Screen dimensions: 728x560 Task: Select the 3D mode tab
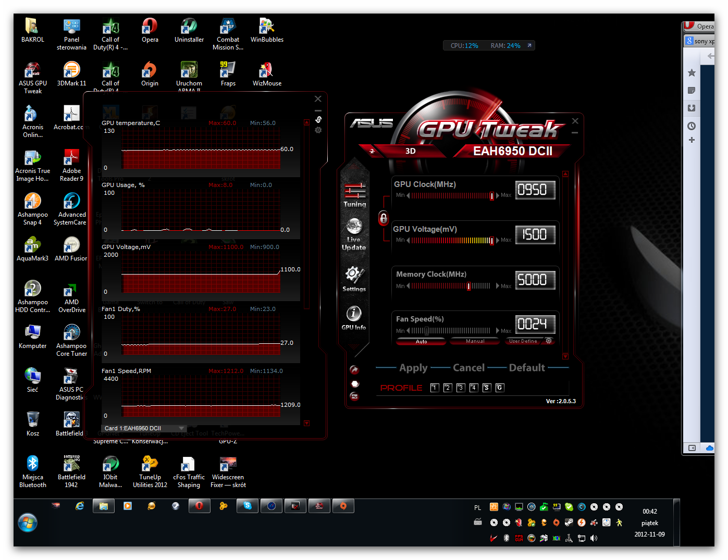coord(411,151)
